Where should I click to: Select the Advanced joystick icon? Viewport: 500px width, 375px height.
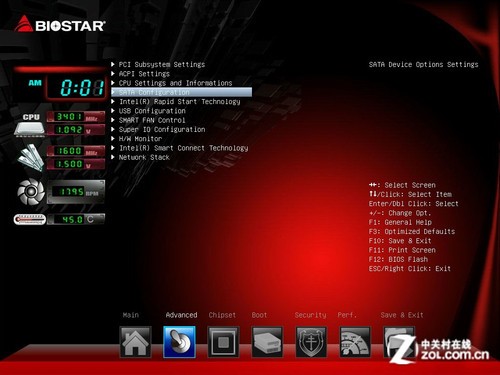click(x=179, y=342)
